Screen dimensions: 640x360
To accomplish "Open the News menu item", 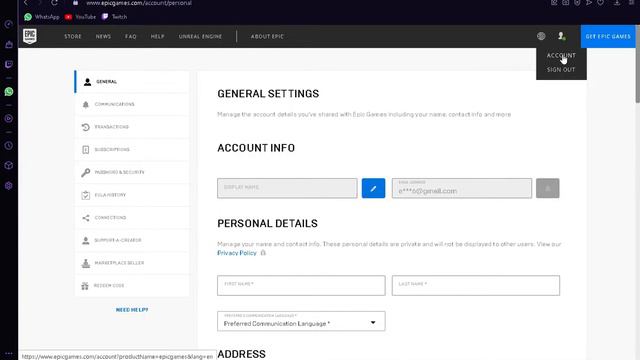I will tap(103, 36).
